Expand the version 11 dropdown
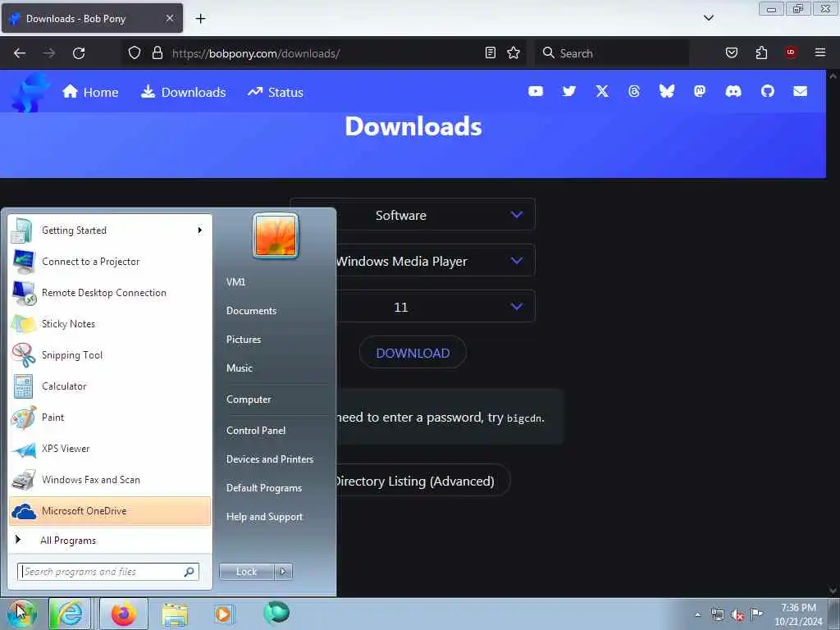 [413, 307]
